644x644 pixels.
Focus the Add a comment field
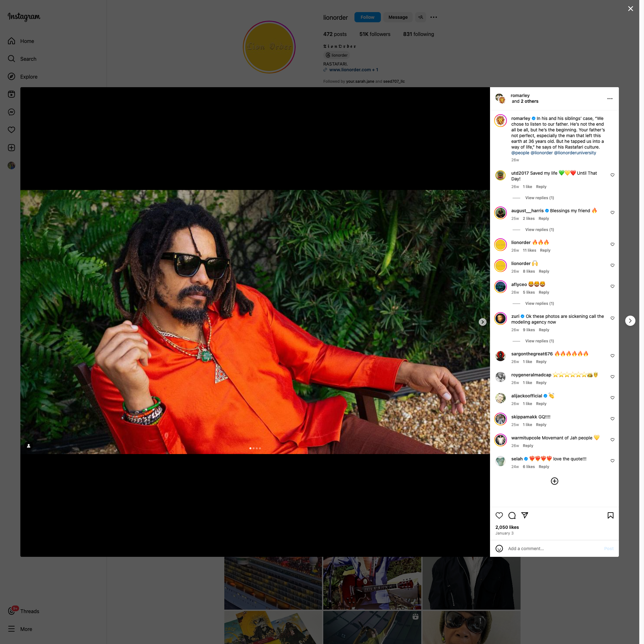[553, 548]
